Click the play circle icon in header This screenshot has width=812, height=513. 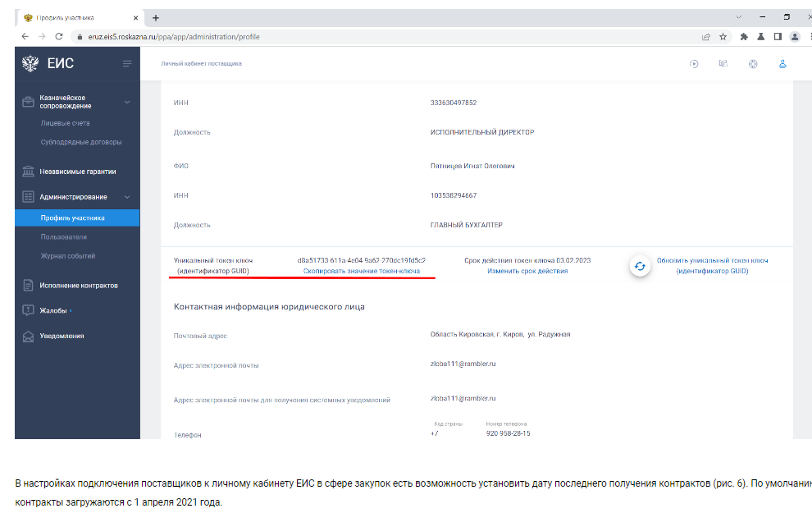[694, 64]
